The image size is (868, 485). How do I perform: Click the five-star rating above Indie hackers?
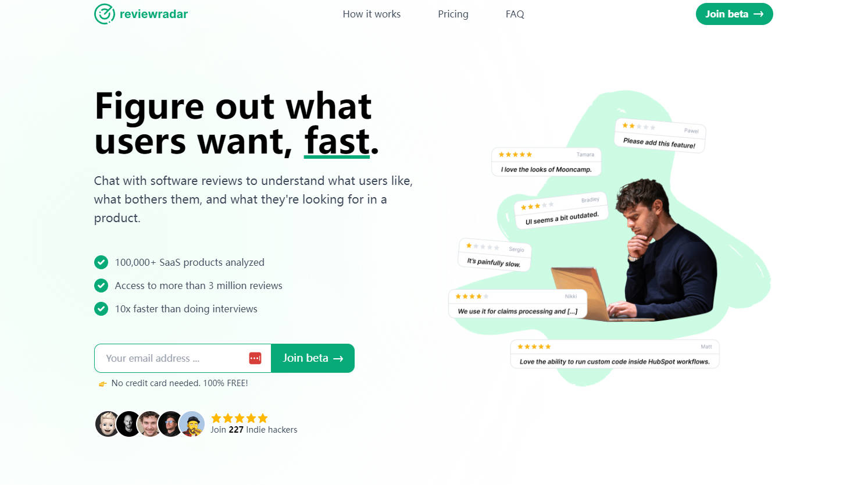[240, 418]
